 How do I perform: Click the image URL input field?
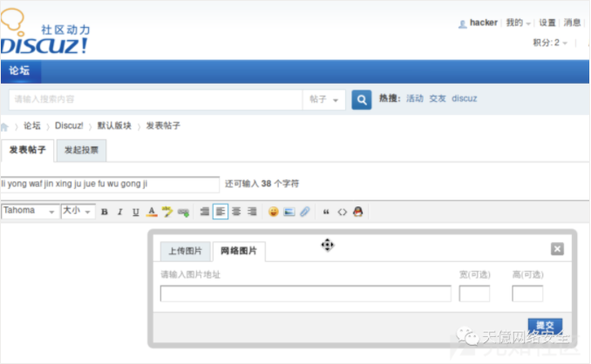click(x=305, y=293)
